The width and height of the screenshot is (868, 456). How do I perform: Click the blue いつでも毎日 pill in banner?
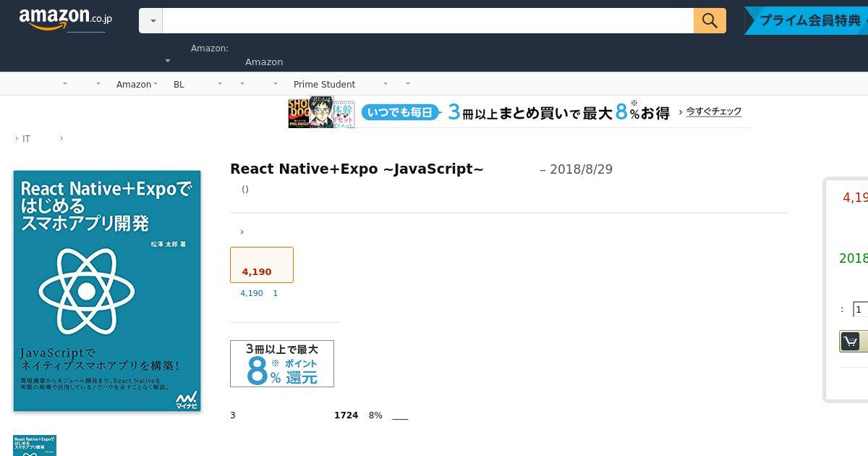401,112
